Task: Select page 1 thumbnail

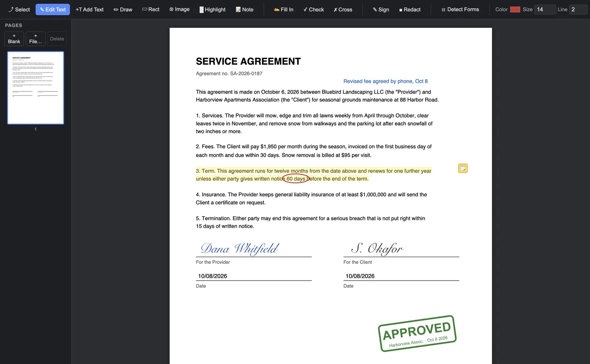Action: click(35, 88)
